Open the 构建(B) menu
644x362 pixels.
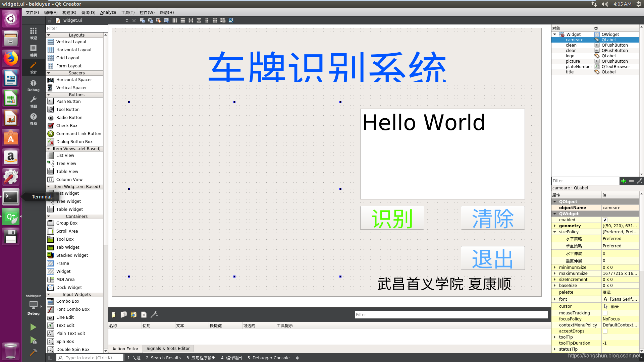[x=69, y=12]
